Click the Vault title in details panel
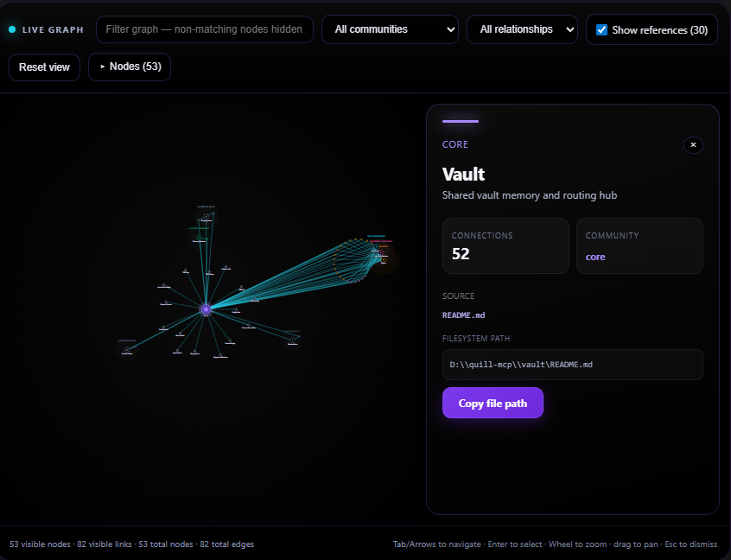Viewport: 731px width, 560px height. click(x=463, y=175)
